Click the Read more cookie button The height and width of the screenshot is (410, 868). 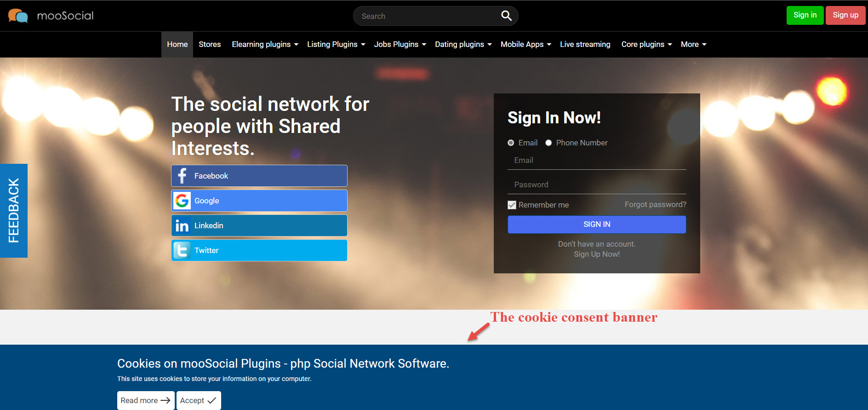pos(146,400)
